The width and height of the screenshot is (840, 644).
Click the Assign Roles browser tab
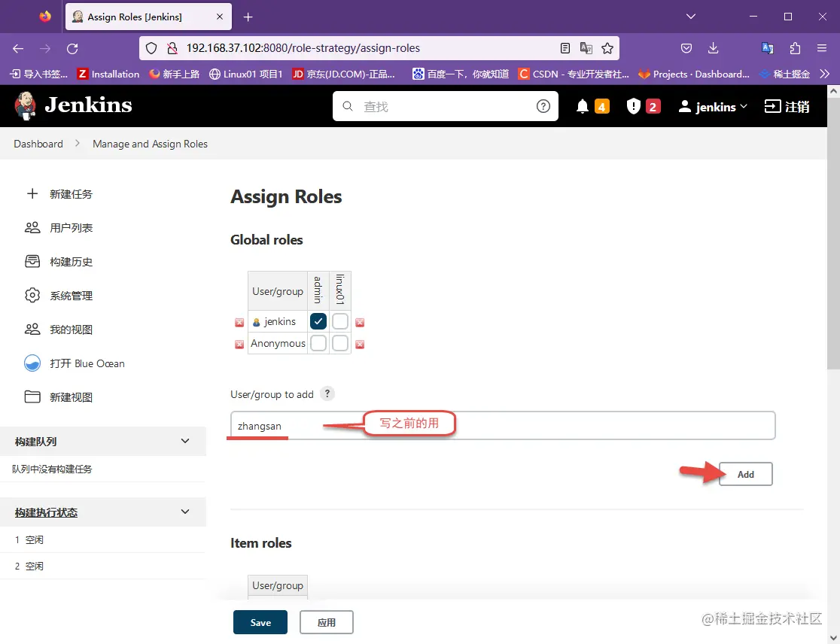(x=148, y=17)
